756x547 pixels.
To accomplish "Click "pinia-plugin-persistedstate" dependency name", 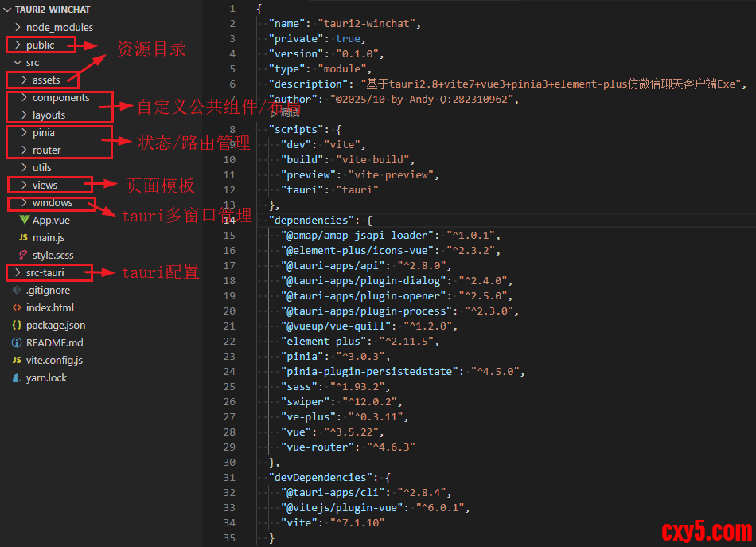I will [369, 371].
